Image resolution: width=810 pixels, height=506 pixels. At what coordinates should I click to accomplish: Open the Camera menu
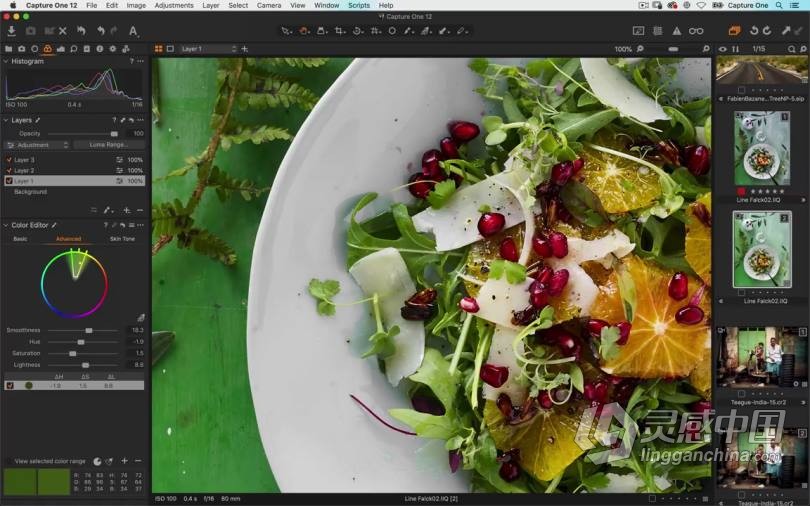tap(269, 5)
